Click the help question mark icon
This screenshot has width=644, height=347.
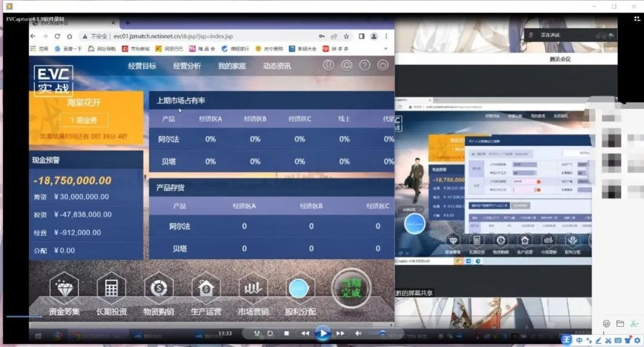pyautogui.click(x=364, y=66)
